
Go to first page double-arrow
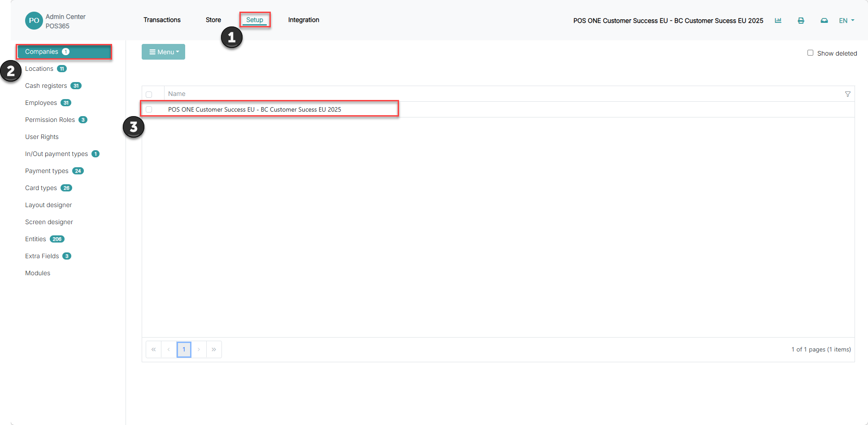tap(153, 349)
